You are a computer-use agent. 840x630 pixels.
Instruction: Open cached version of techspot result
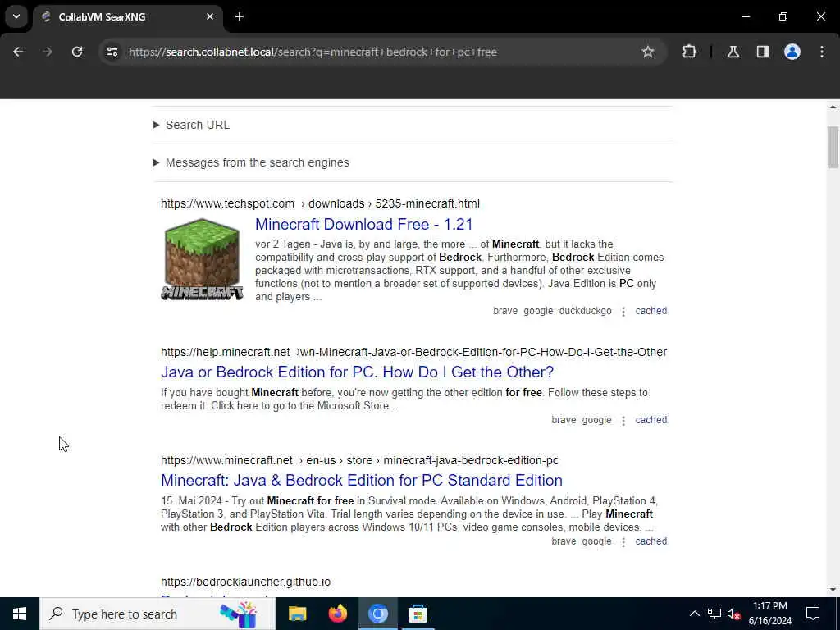651,311
